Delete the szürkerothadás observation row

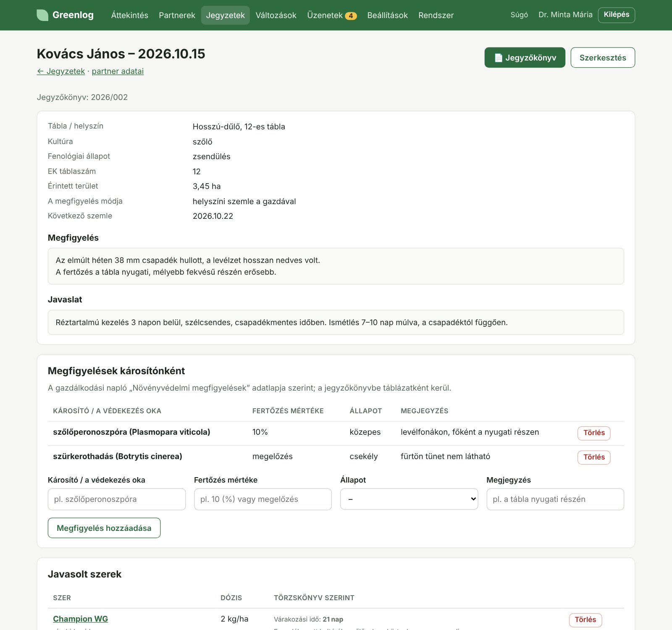(x=593, y=457)
